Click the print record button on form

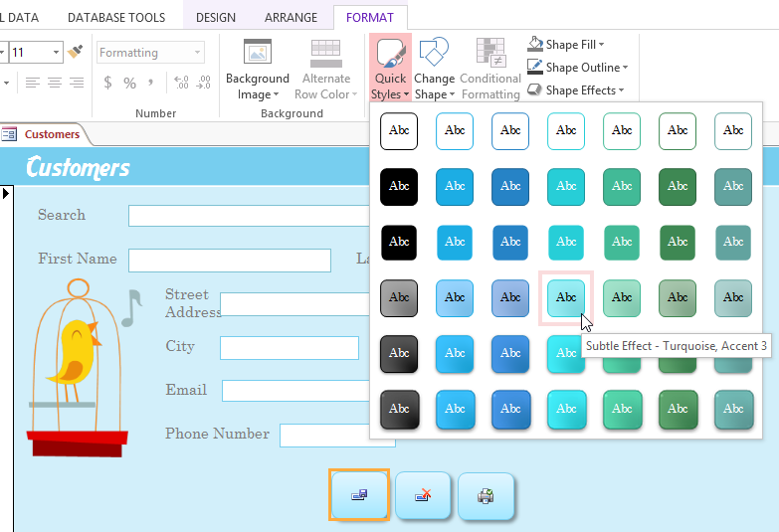486,496
